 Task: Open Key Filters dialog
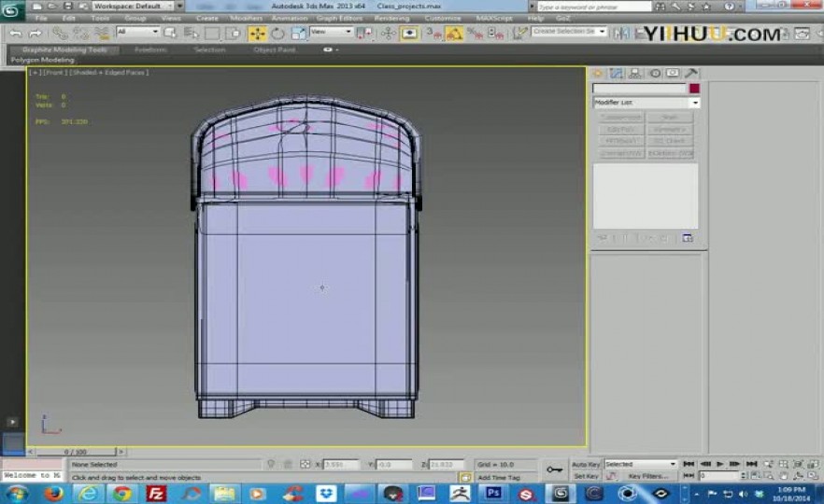648,476
